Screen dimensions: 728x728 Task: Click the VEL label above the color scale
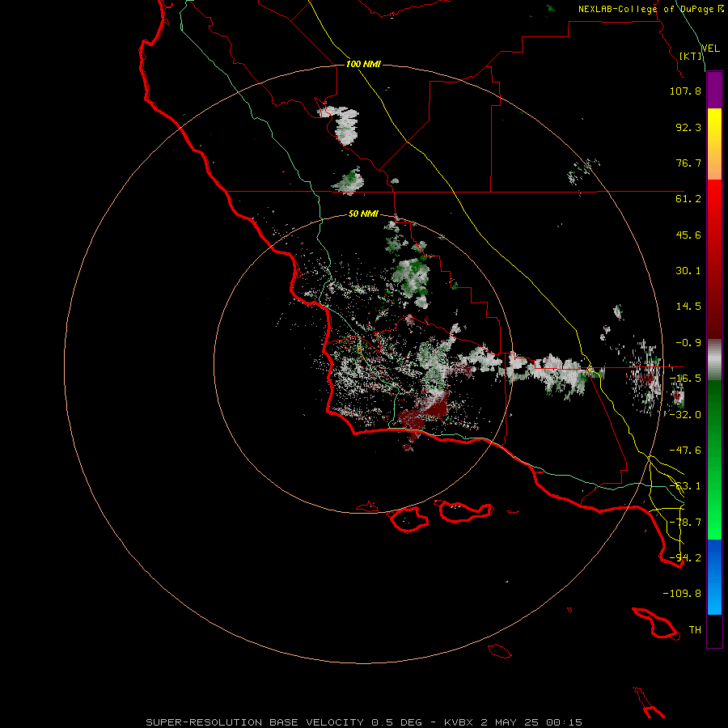coord(710,49)
